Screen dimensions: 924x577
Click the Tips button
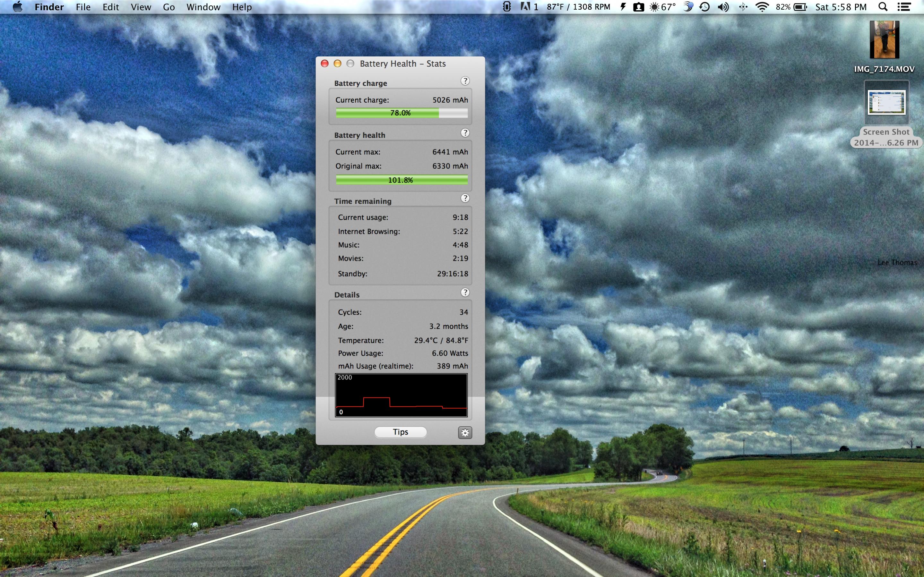click(x=400, y=432)
